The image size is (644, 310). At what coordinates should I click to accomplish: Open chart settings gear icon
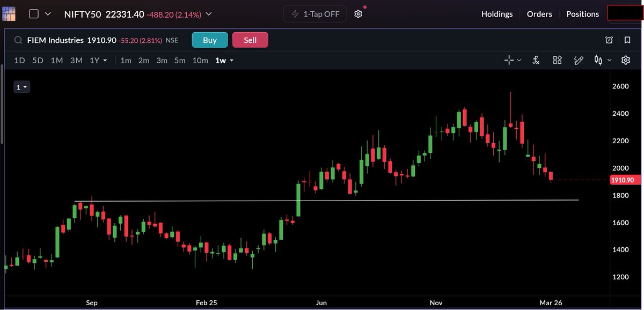tap(625, 60)
